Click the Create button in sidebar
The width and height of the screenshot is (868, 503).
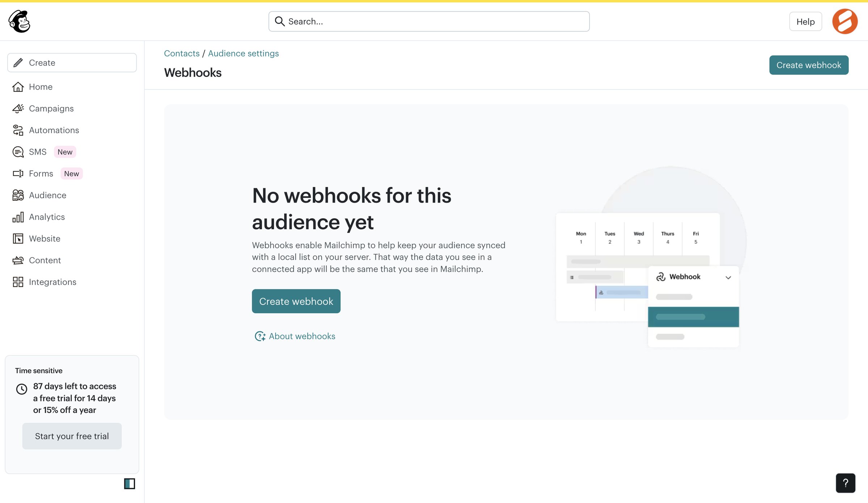click(72, 63)
